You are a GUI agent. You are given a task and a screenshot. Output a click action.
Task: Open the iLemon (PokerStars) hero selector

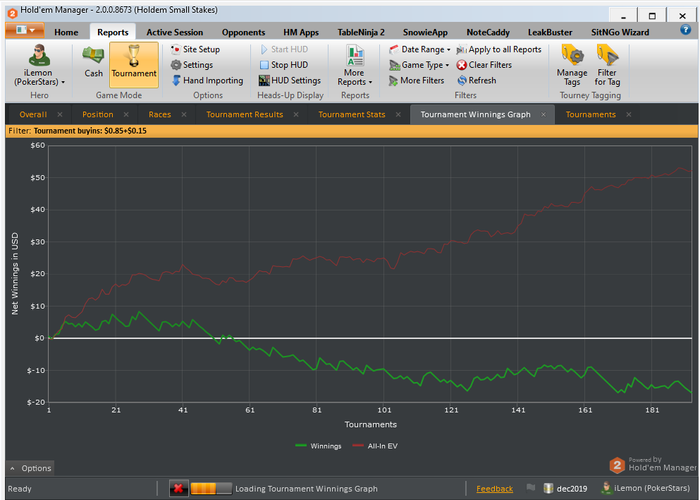tap(39, 66)
